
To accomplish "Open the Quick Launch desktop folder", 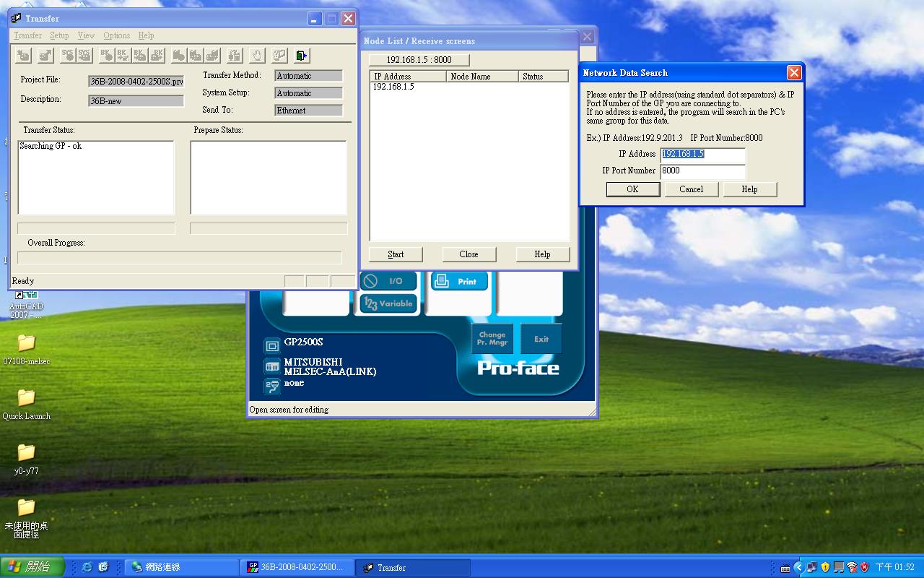I will pos(27,397).
